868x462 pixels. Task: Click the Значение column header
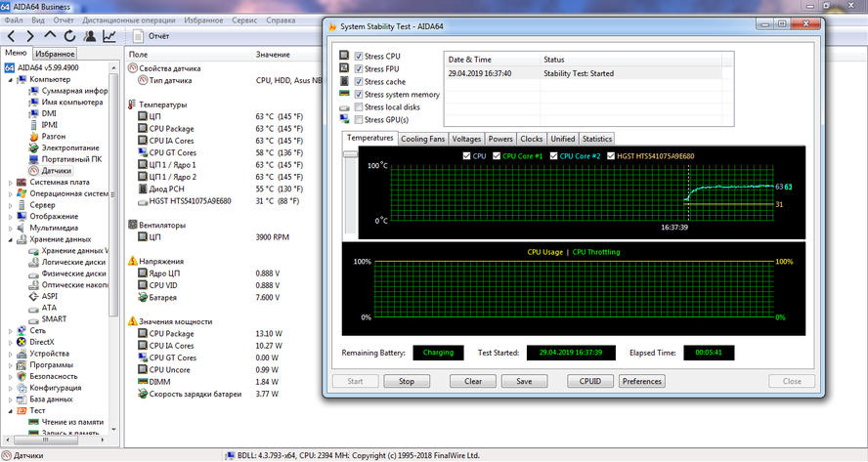point(273,55)
